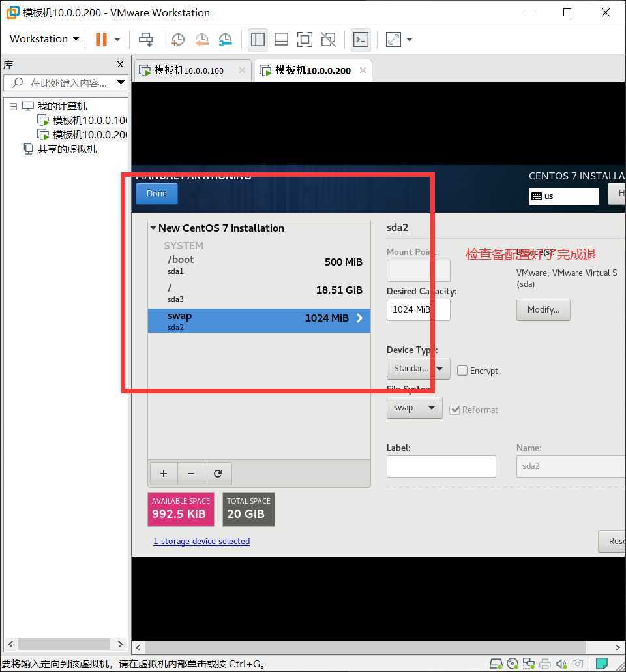
Task: Click the AVAILABLE SPACE 992.5 KiB box
Action: (x=181, y=509)
